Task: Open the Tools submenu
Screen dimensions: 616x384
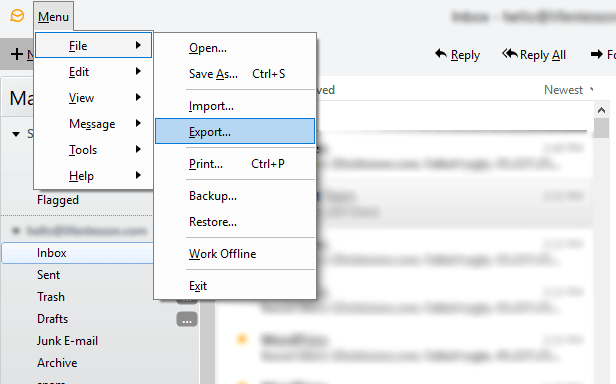Action: [94, 149]
